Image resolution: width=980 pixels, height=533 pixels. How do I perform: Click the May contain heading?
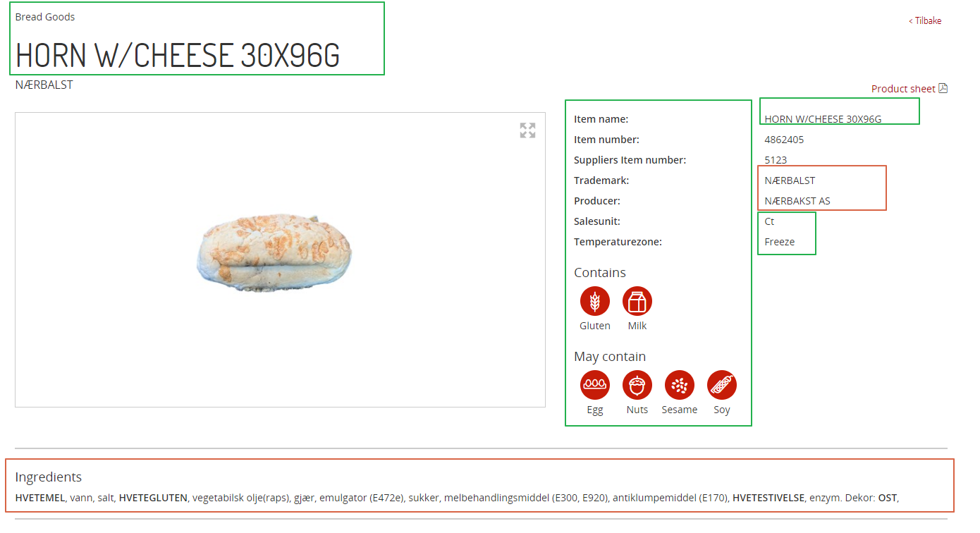coord(610,357)
